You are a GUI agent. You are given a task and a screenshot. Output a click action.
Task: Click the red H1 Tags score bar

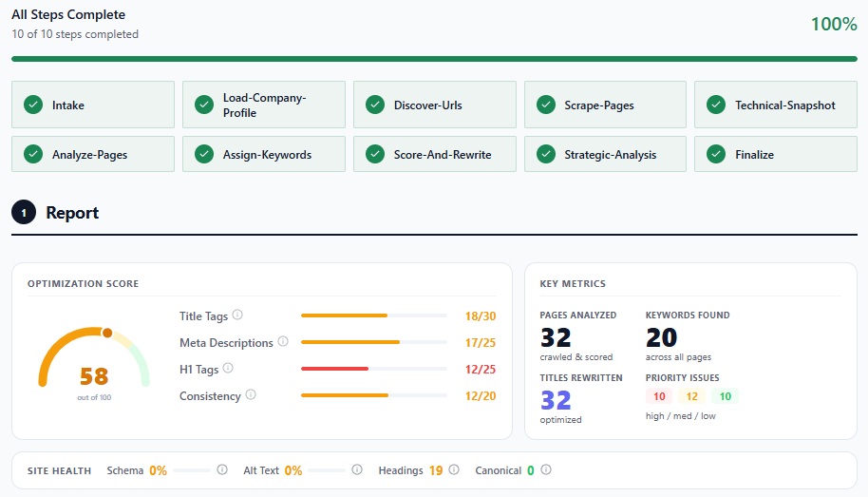[373, 369]
